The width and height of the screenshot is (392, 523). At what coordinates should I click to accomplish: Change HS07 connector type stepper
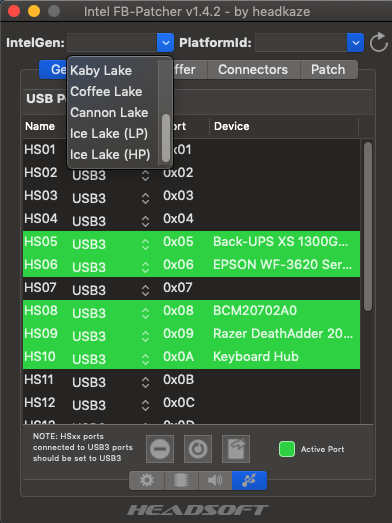145,290
